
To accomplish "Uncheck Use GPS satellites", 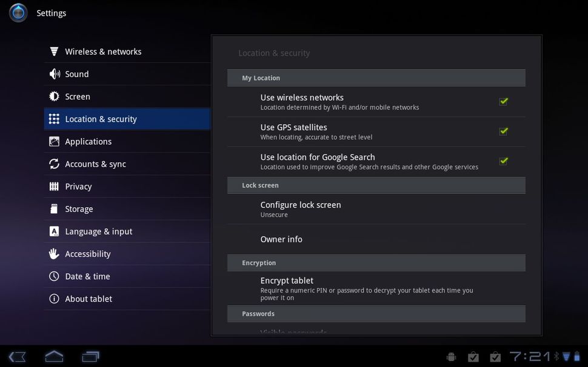I will click(x=503, y=131).
